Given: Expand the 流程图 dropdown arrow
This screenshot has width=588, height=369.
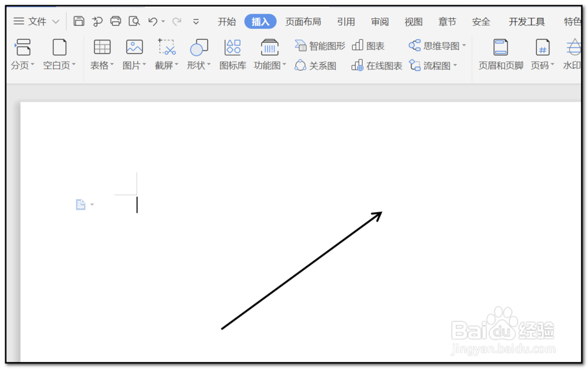Looking at the screenshot, I should 455,65.
